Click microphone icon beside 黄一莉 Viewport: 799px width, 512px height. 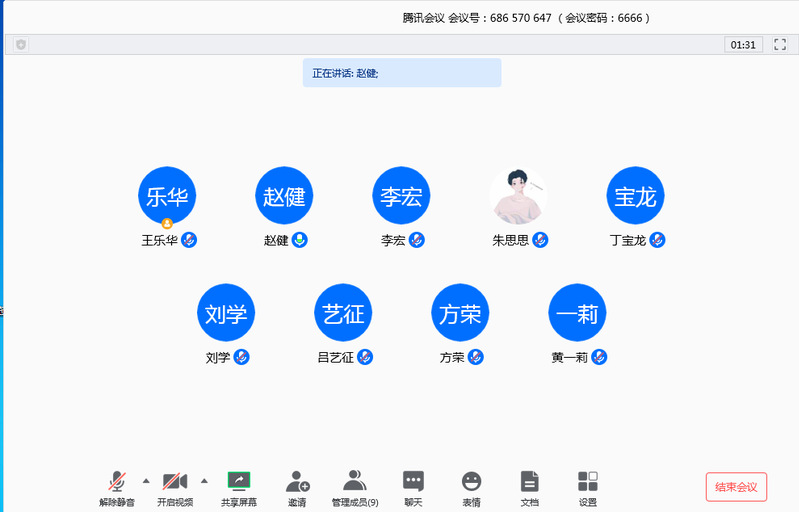(x=599, y=357)
